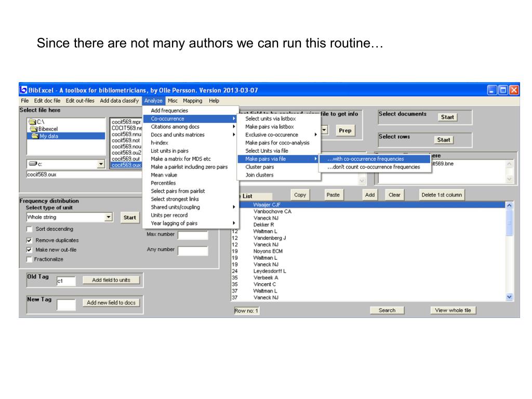The height and width of the screenshot is (399, 532).
Task: Click Delete 1st column button
Action: (442, 195)
